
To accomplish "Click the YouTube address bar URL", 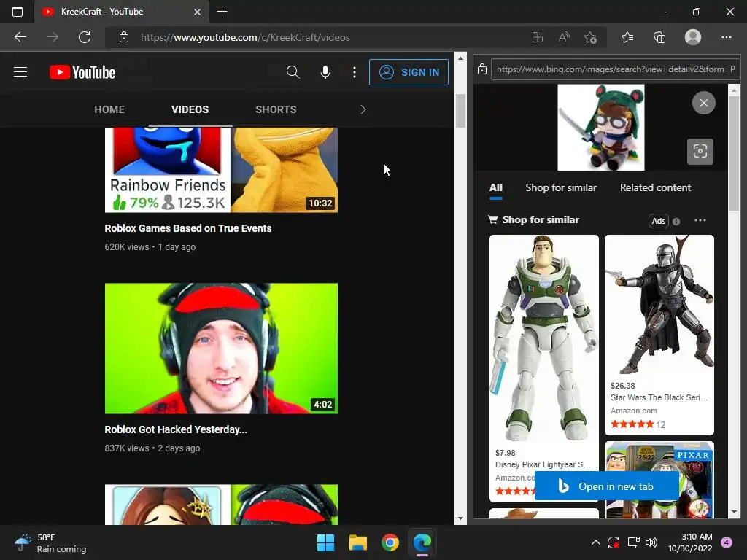I will click(245, 37).
